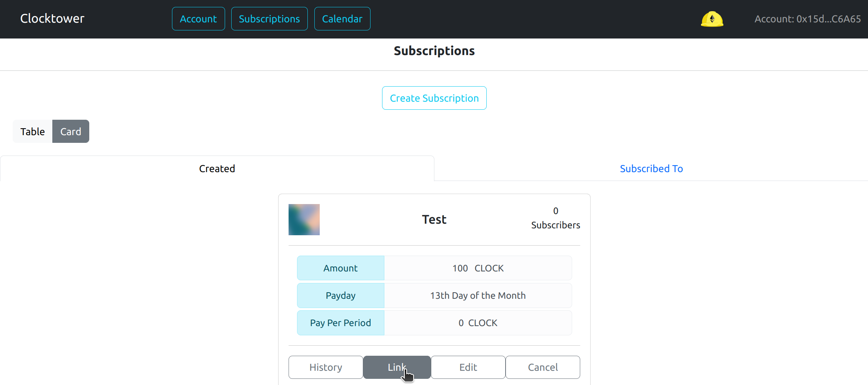Cancel the Test subscription
This screenshot has height=385, width=868.
pyautogui.click(x=542, y=367)
